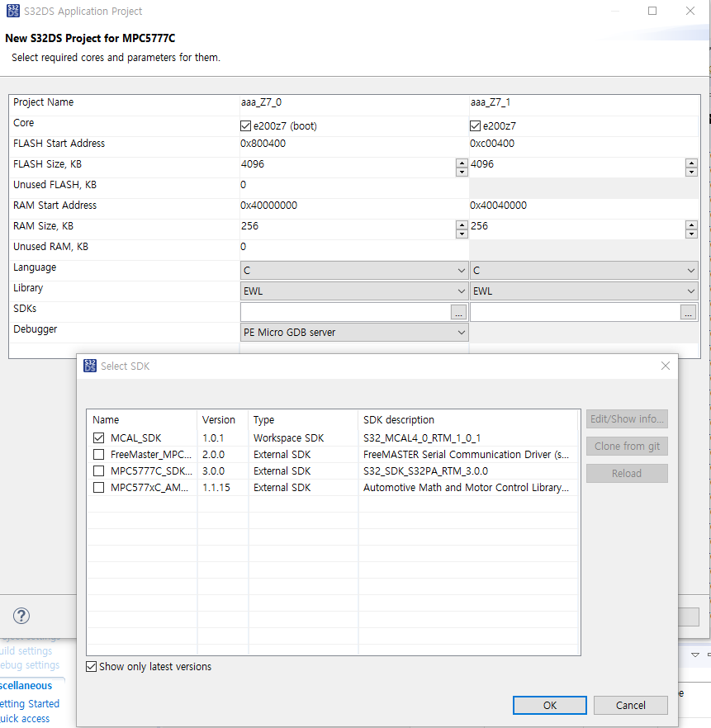Cancel the Select SDK dialog

(x=631, y=705)
